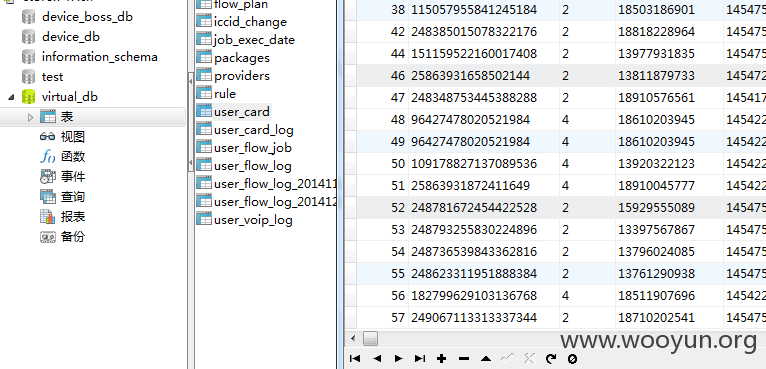Go to the last record

click(420, 359)
